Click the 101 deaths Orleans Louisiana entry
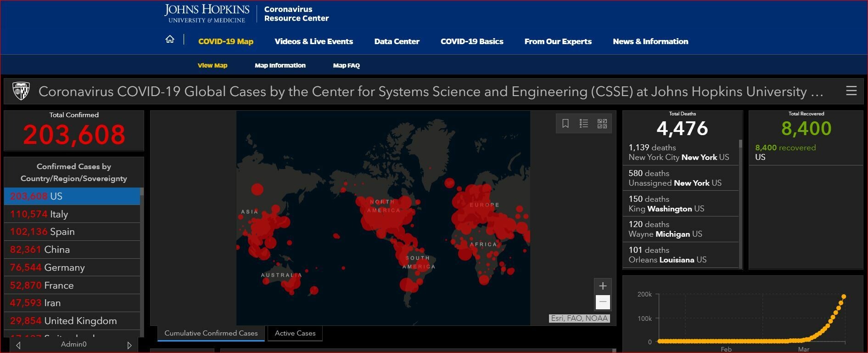 (680, 255)
